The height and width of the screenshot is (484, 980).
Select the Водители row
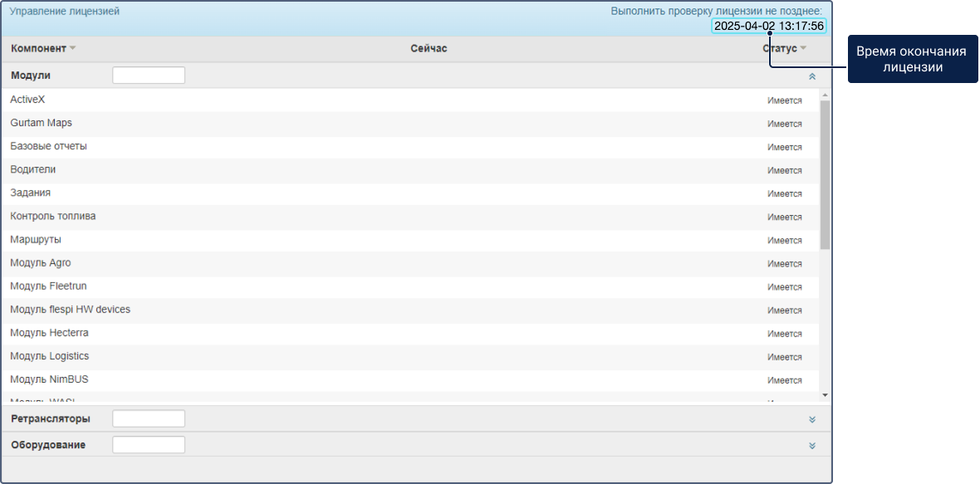[x=410, y=170]
